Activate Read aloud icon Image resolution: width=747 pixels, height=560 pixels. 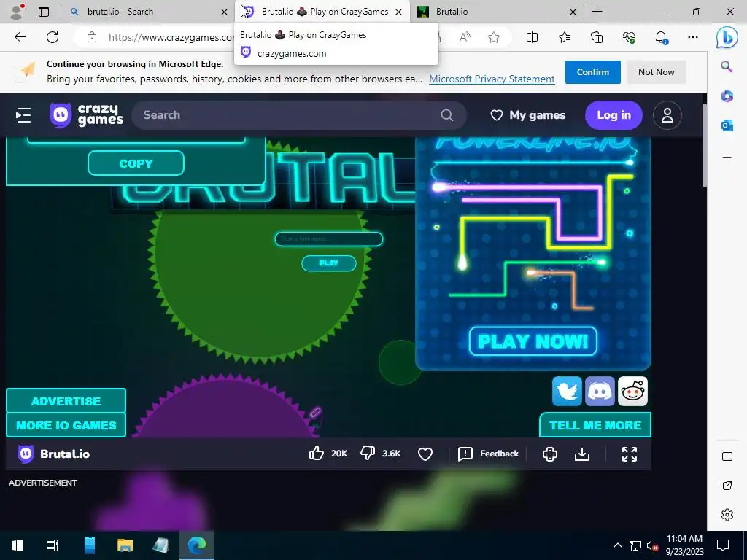tap(465, 37)
